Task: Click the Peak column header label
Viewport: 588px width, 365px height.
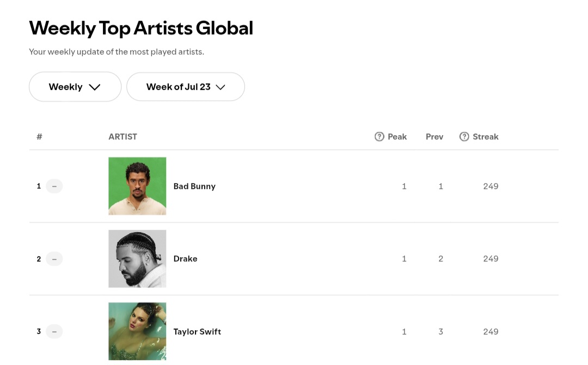Action: coord(397,137)
